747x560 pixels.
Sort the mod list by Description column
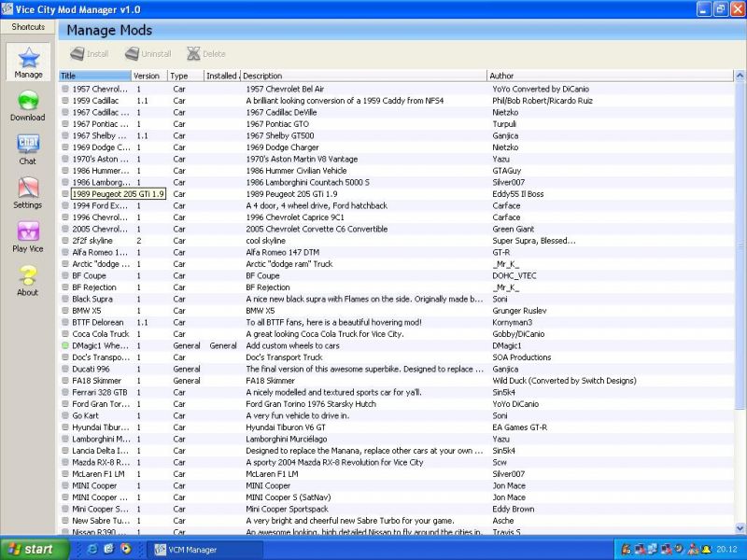click(x=363, y=76)
